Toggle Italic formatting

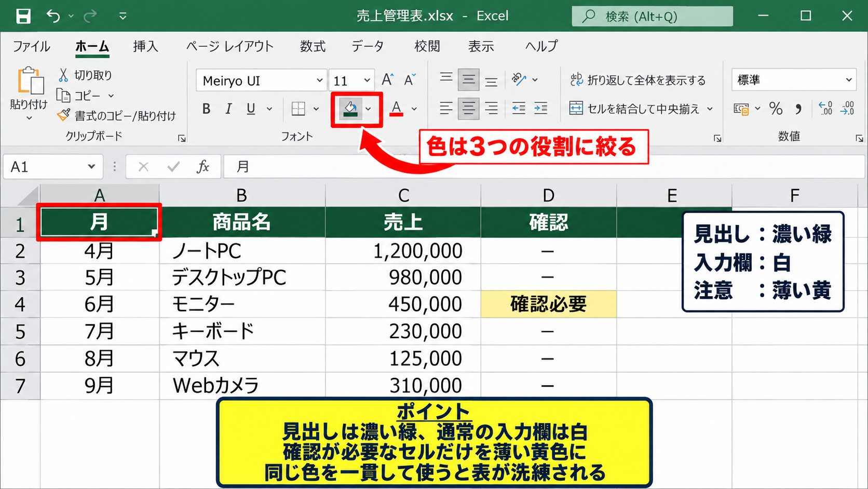228,109
